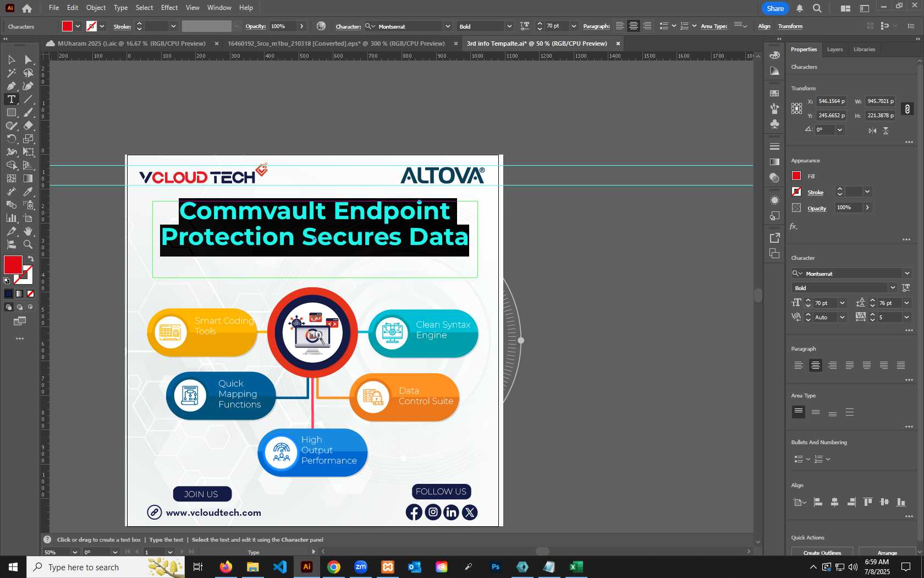
Task: Toggle constrain width and height proportions link
Action: tap(908, 108)
